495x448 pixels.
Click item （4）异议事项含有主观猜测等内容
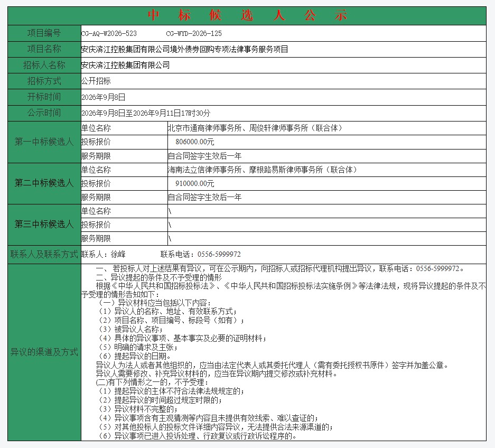click(208, 418)
